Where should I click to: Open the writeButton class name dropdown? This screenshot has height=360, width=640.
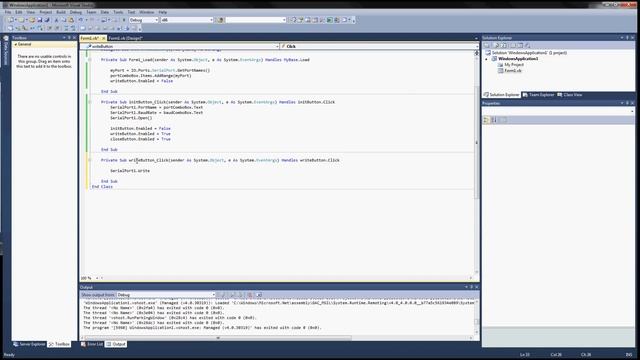[180, 47]
